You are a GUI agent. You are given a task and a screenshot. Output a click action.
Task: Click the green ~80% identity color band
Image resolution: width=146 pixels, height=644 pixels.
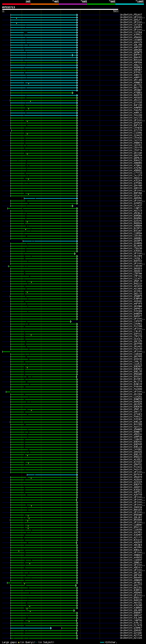pyautogui.click(x=101, y=4)
